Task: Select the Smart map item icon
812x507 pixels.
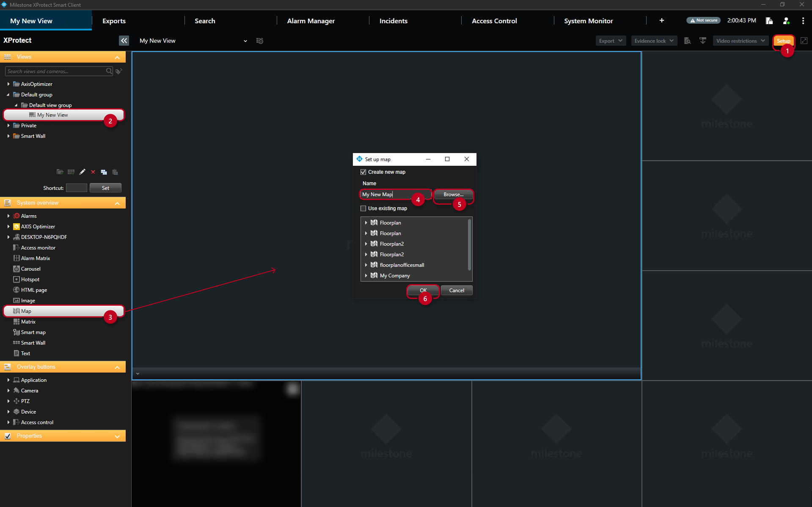Action: click(17, 332)
